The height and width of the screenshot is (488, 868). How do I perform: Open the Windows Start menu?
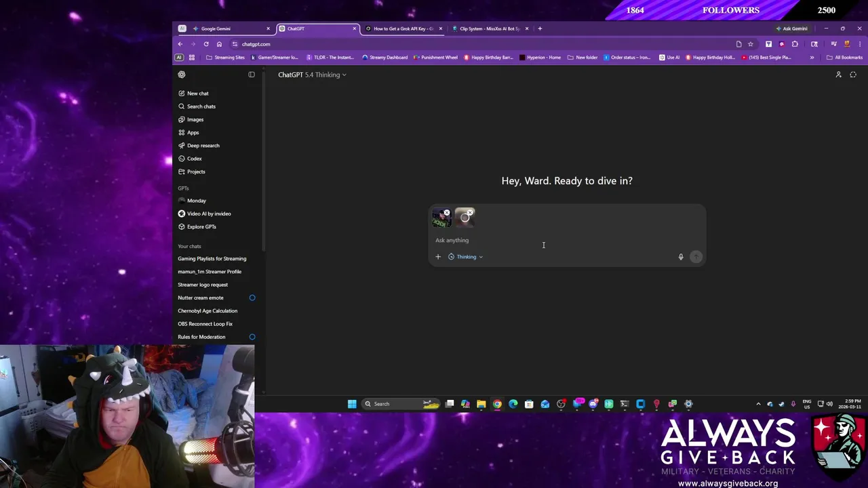[352, 404]
